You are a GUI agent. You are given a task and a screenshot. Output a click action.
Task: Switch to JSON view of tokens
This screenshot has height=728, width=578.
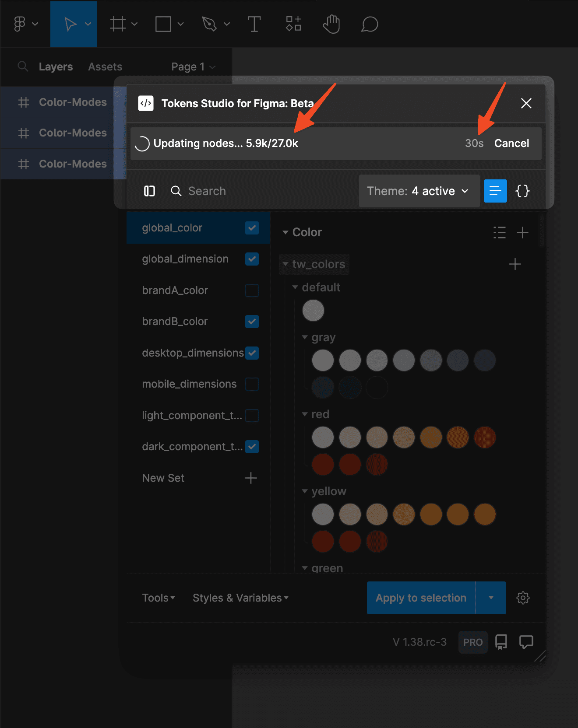coord(522,191)
